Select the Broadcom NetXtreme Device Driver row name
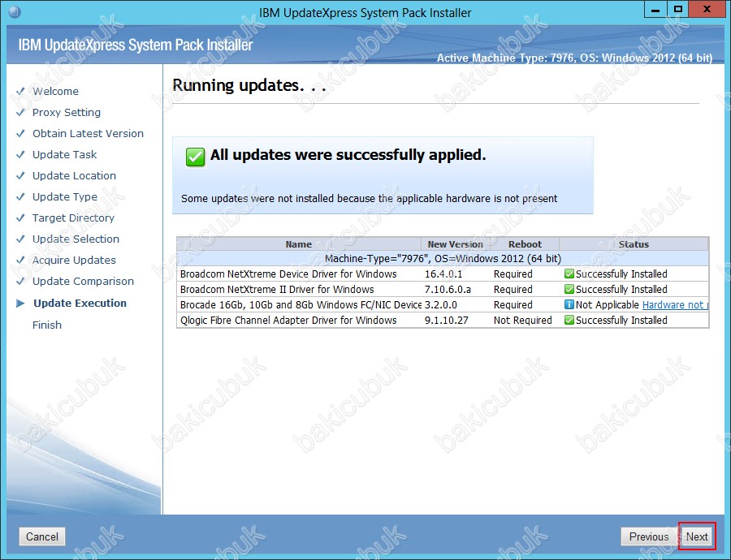 click(x=288, y=274)
